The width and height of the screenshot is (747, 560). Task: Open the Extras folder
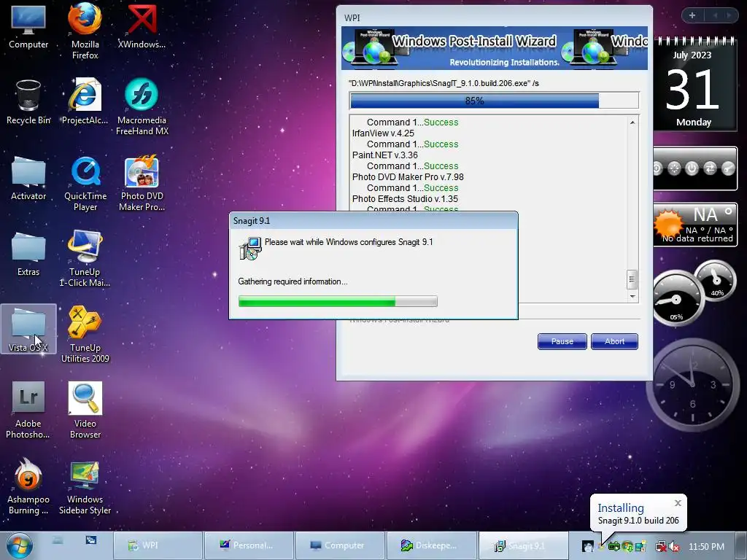point(28,254)
